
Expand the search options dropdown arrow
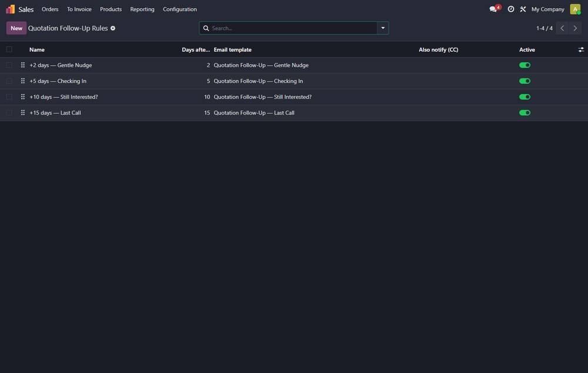(x=383, y=28)
